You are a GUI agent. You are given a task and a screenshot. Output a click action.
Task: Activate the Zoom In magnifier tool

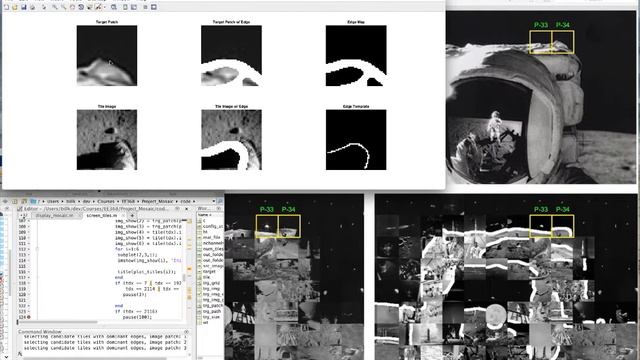pyautogui.click(x=55, y=7)
